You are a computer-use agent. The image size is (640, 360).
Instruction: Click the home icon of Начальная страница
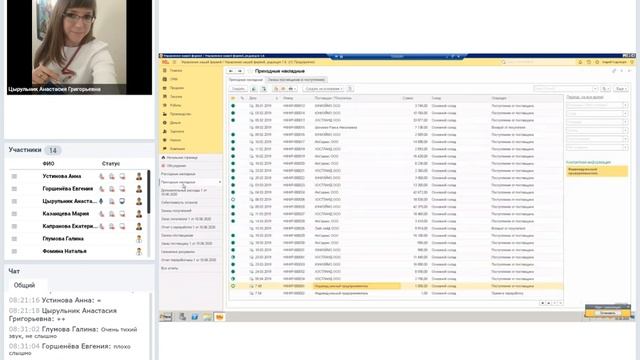click(x=163, y=157)
